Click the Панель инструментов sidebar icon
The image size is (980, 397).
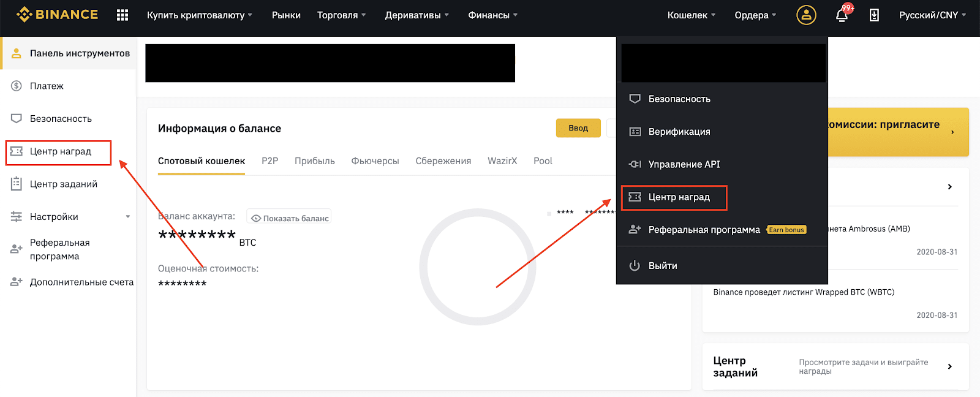[17, 53]
